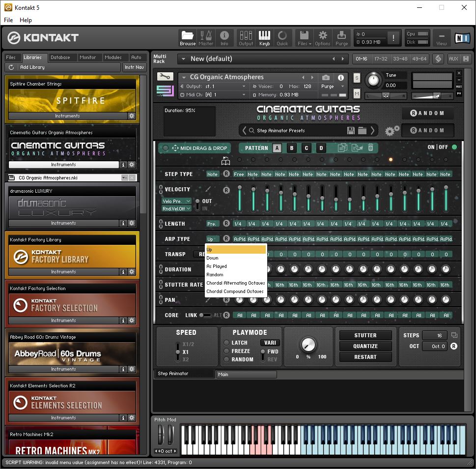Switch to the Database tab

[x=60, y=58]
